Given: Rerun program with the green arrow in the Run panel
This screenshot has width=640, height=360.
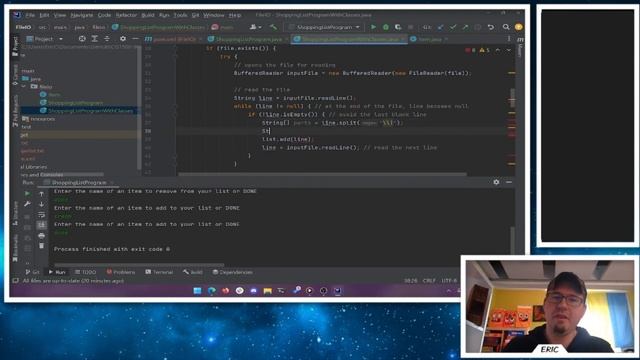Looking at the screenshot, I should pyautogui.click(x=27, y=193).
